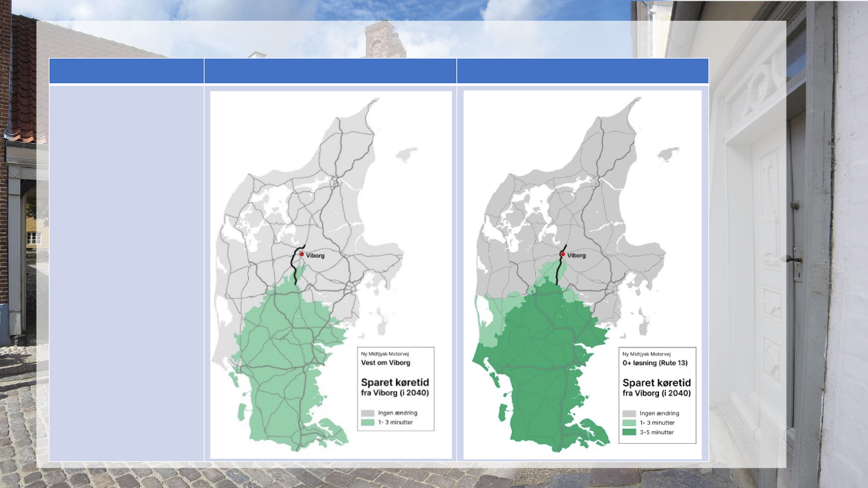The image size is (868, 488).
Task: Click light green '1-3 minutter' swatch, right legend
Action: pyautogui.click(x=630, y=422)
